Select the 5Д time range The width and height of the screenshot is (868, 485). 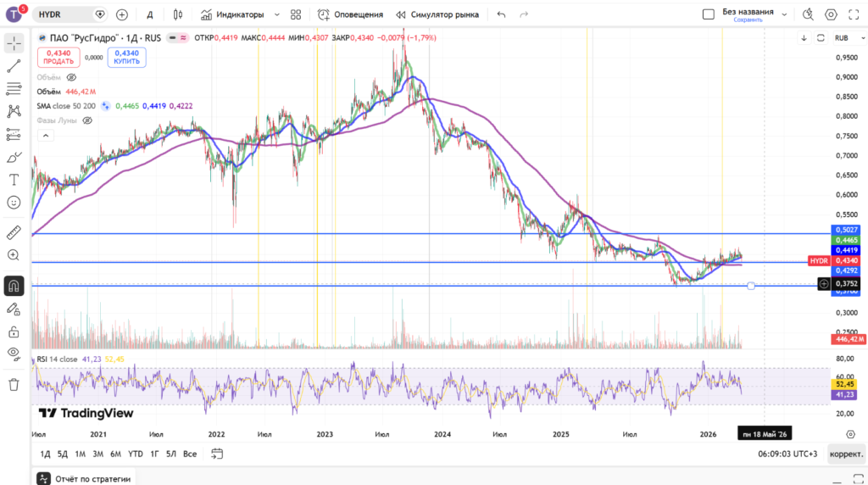click(63, 454)
